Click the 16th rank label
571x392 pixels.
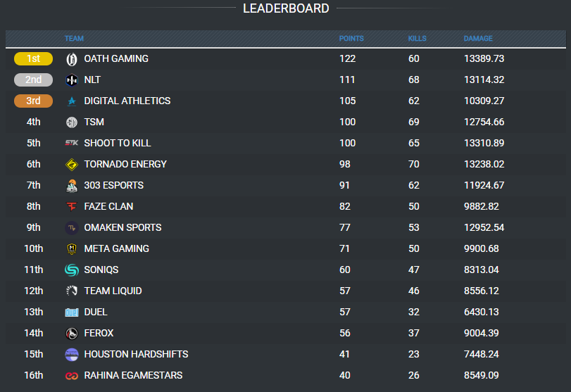34,375
